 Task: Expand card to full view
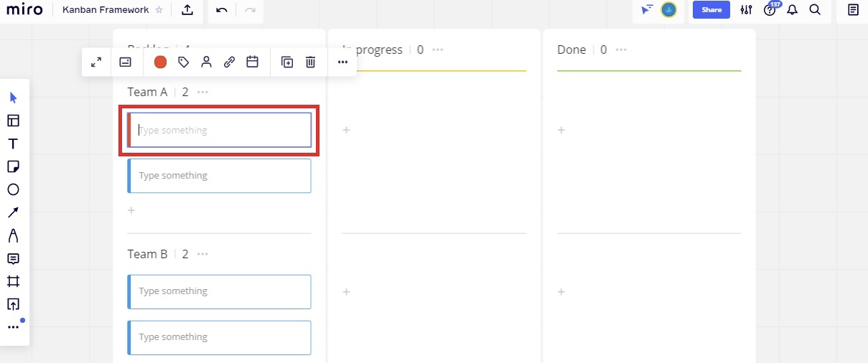tap(96, 62)
